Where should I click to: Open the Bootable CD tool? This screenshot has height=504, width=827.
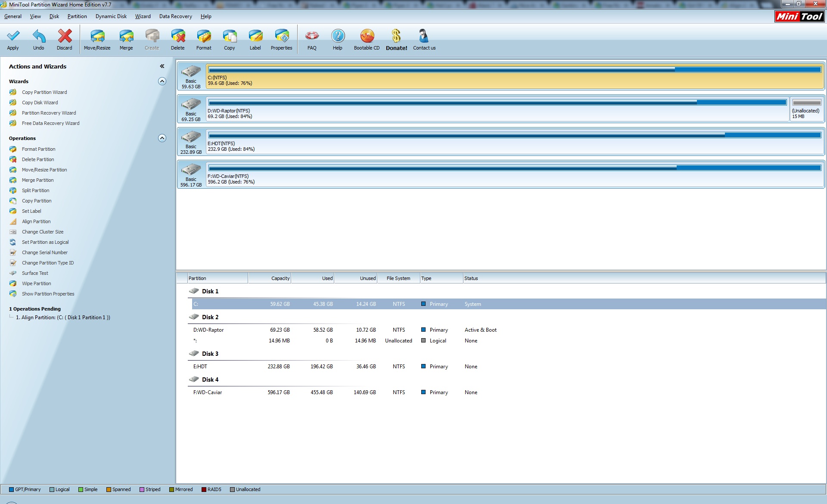pyautogui.click(x=367, y=36)
